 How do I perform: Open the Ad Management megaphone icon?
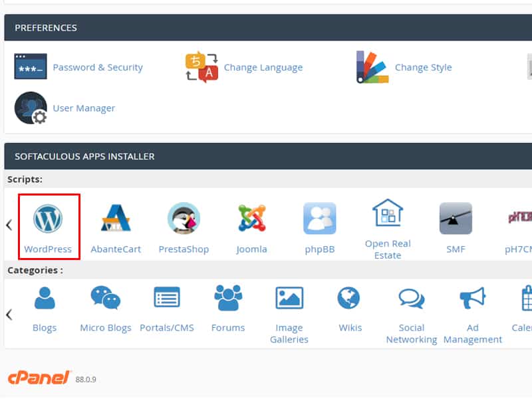coord(473,298)
